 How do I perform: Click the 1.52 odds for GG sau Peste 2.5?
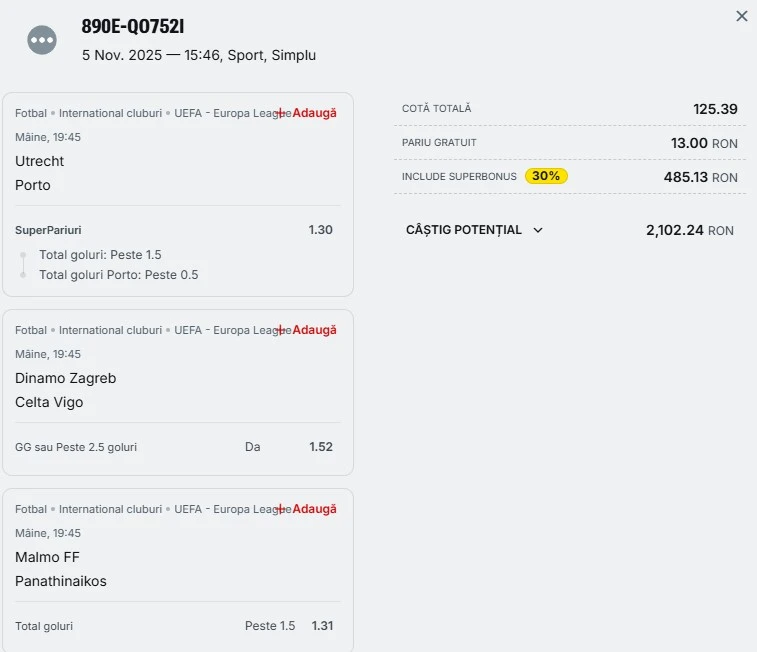click(x=321, y=447)
